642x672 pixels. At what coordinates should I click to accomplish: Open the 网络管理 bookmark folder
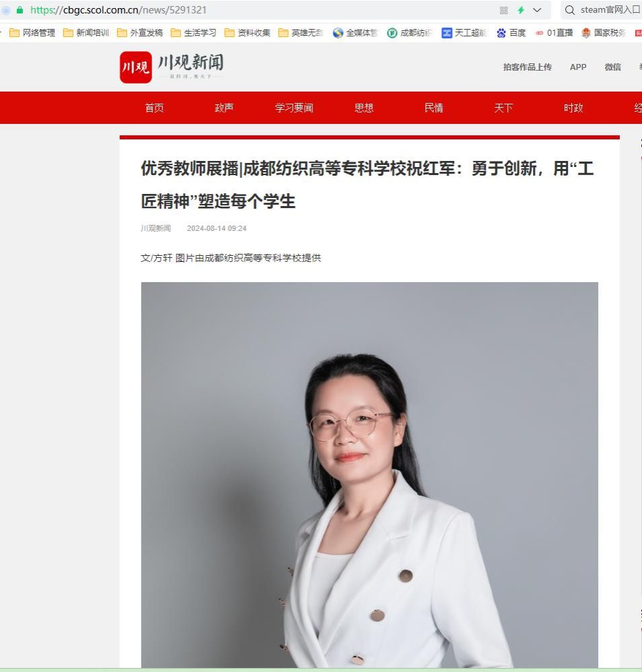pos(32,32)
